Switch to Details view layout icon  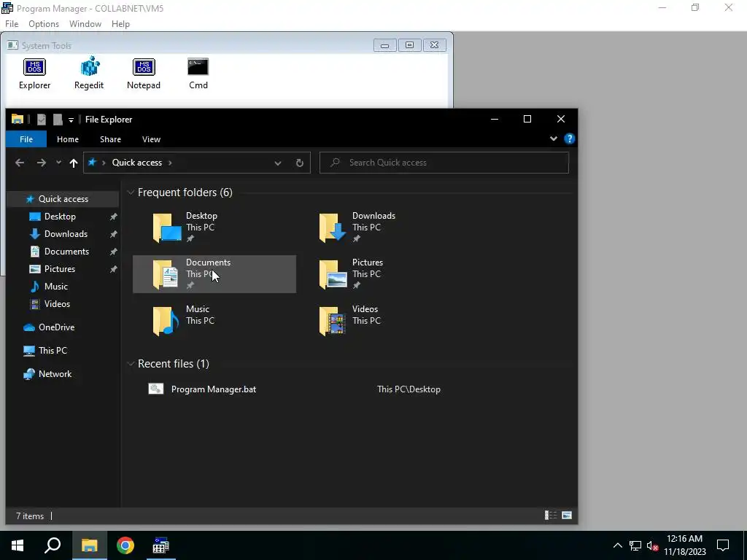pos(551,516)
